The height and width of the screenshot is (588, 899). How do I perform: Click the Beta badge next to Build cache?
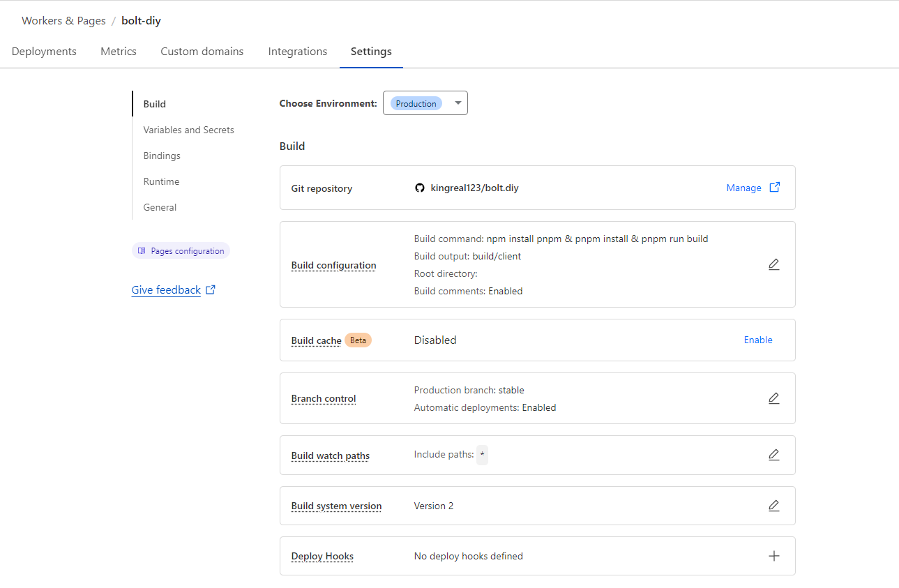coord(358,340)
